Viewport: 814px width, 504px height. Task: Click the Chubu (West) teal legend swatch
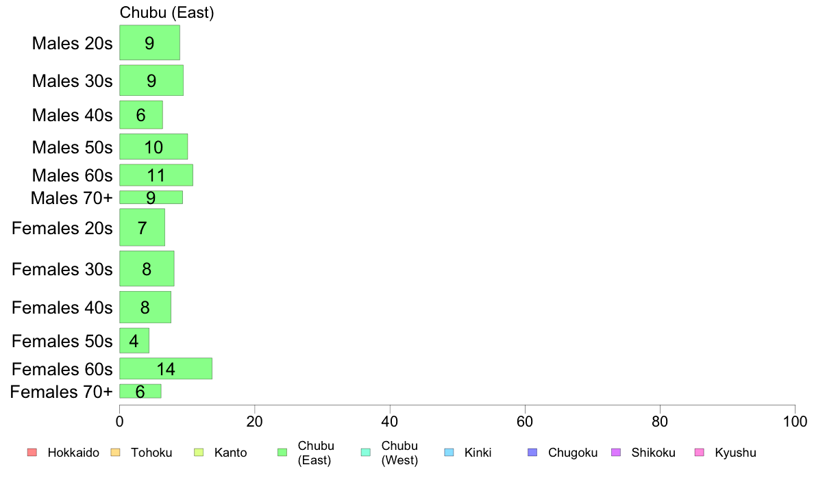point(365,453)
